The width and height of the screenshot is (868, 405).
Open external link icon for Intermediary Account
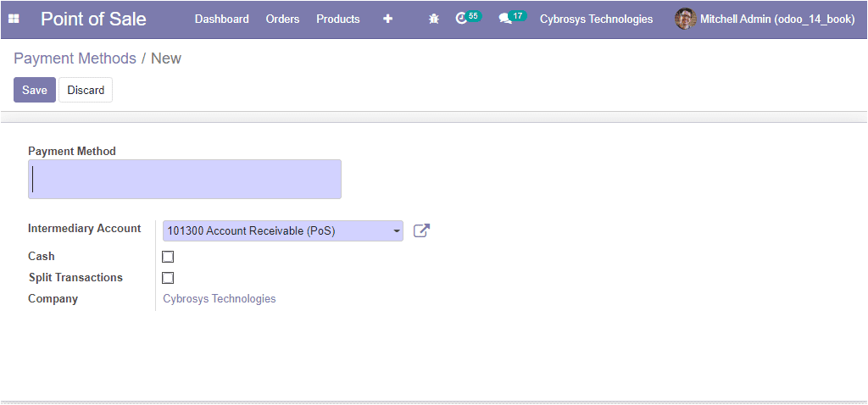coord(422,230)
